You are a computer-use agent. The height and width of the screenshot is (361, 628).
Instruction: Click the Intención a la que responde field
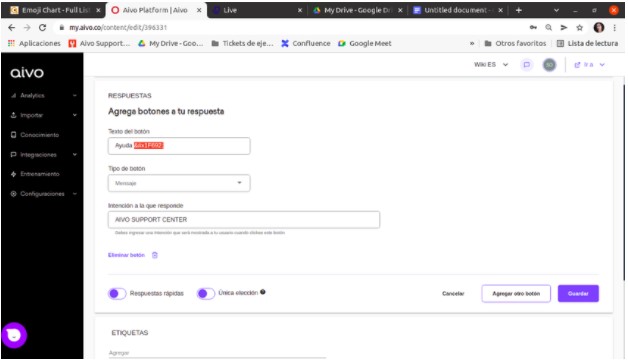click(x=244, y=220)
